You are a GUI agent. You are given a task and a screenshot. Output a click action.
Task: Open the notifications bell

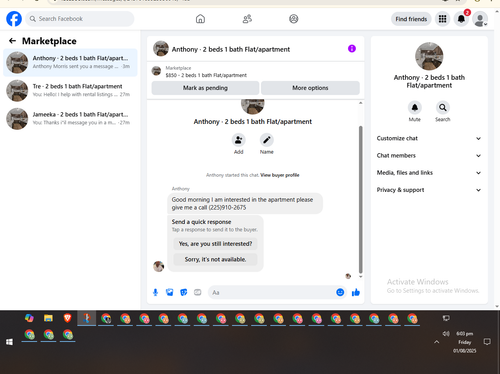(x=461, y=19)
